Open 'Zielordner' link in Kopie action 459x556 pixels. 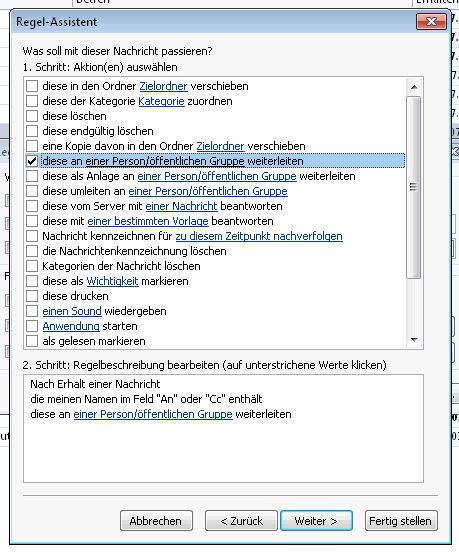pos(220,146)
